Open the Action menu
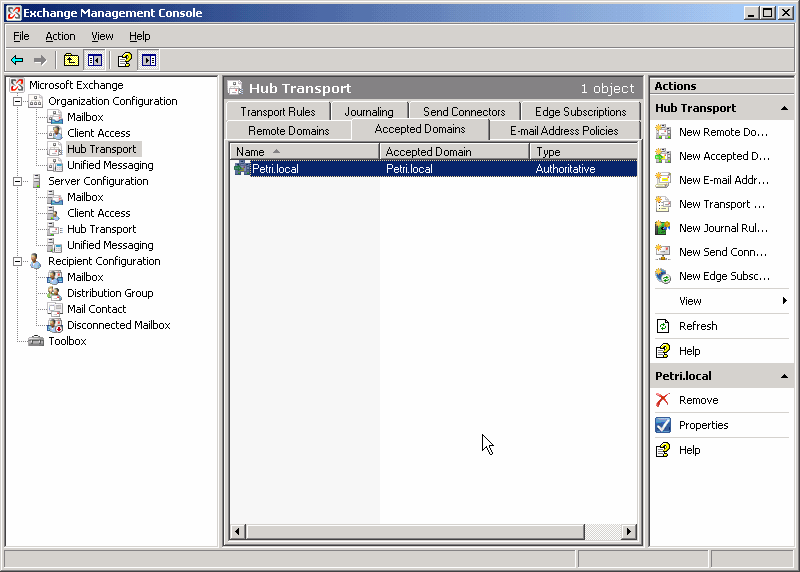This screenshot has width=800, height=572. (60, 36)
